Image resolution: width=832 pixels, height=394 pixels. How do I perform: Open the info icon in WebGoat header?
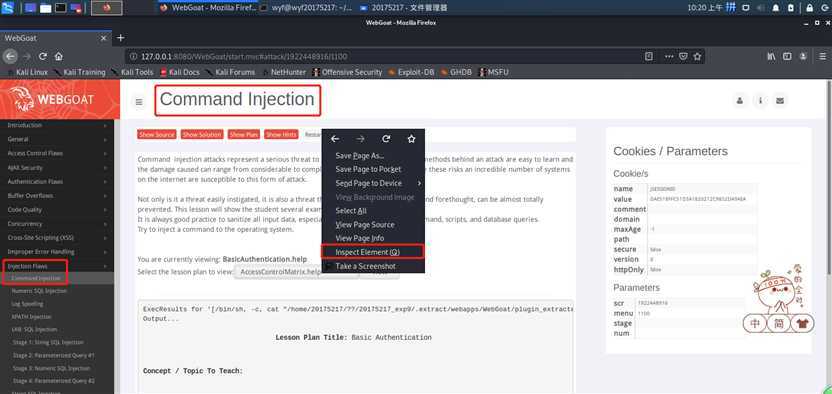pyautogui.click(x=760, y=100)
